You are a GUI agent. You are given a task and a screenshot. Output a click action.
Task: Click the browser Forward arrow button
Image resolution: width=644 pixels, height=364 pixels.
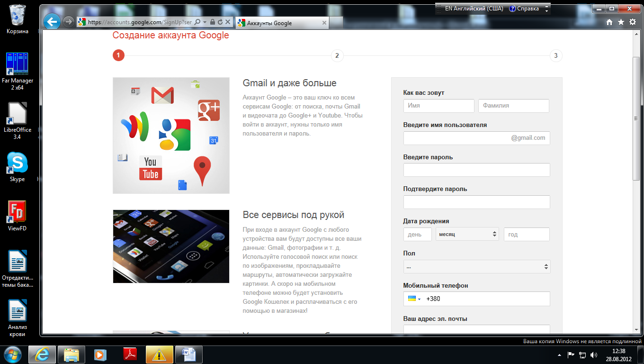tap(68, 22)
